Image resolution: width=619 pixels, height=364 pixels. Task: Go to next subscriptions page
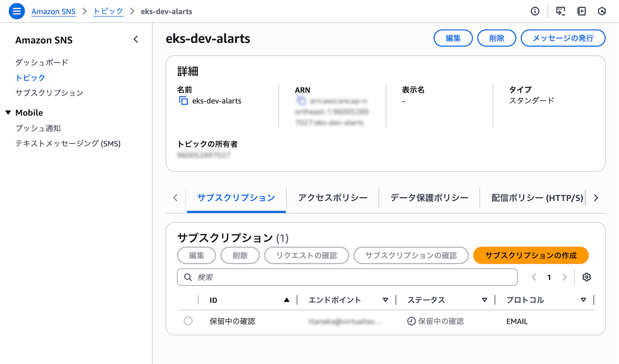(x=565, y=277)
